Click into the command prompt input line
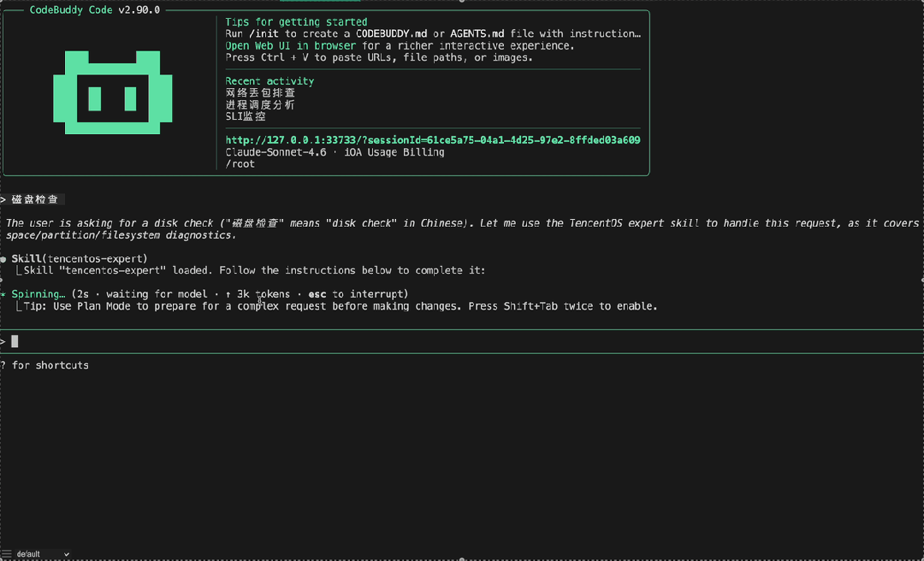The height and width of the screenshot is (561, 924). tap(462, 342)
